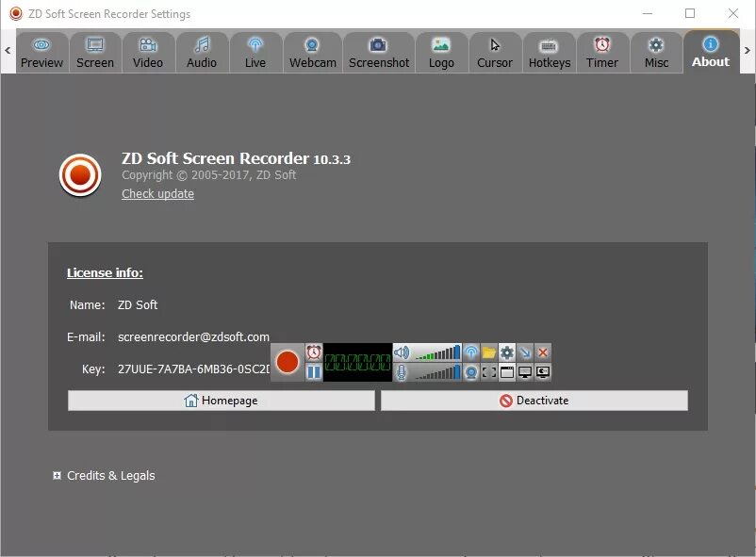Switch to the Video tab

(x=148, y=53)
